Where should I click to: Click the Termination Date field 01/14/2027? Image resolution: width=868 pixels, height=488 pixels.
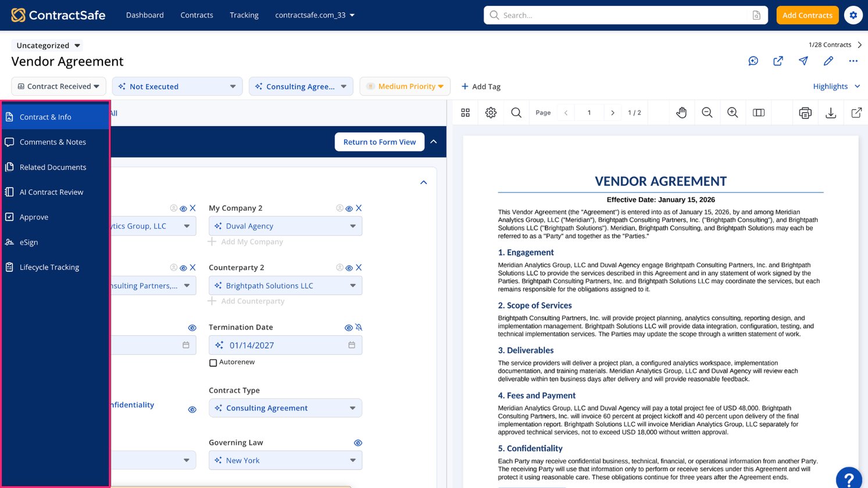pyautogui.click(x=285, y=345)
